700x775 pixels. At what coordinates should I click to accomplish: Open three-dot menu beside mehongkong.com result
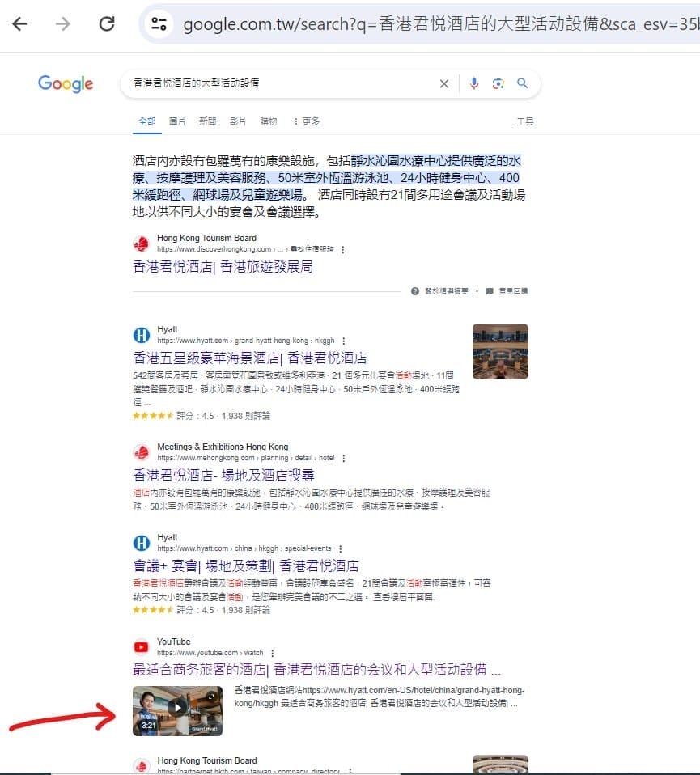point(343,458)
